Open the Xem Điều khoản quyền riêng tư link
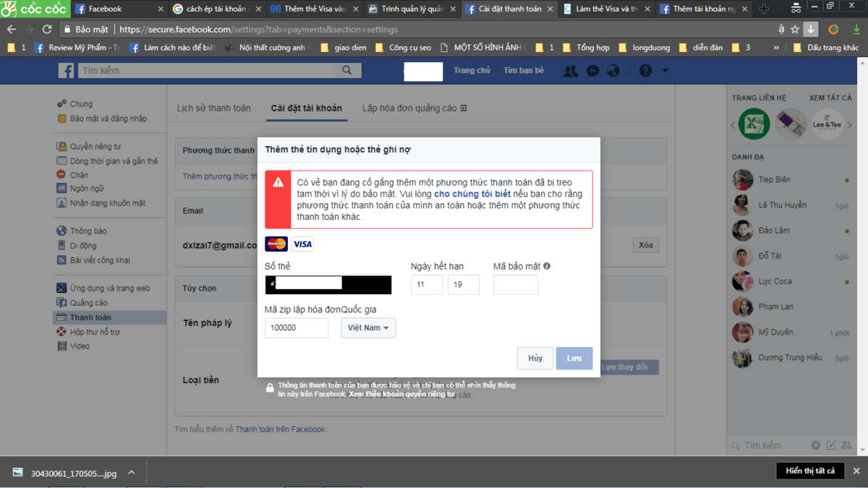The image size is (868, 488). point(401,395)
